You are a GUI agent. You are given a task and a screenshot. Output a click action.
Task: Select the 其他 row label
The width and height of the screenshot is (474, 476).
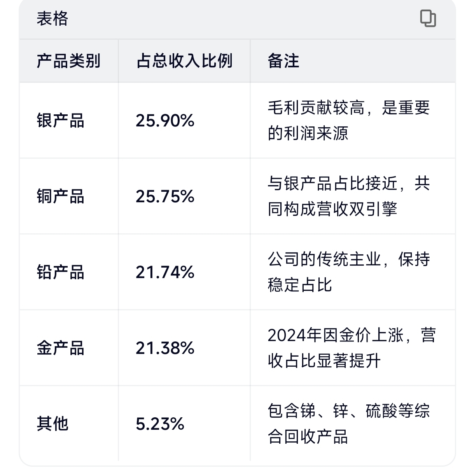tap(52, 424)
